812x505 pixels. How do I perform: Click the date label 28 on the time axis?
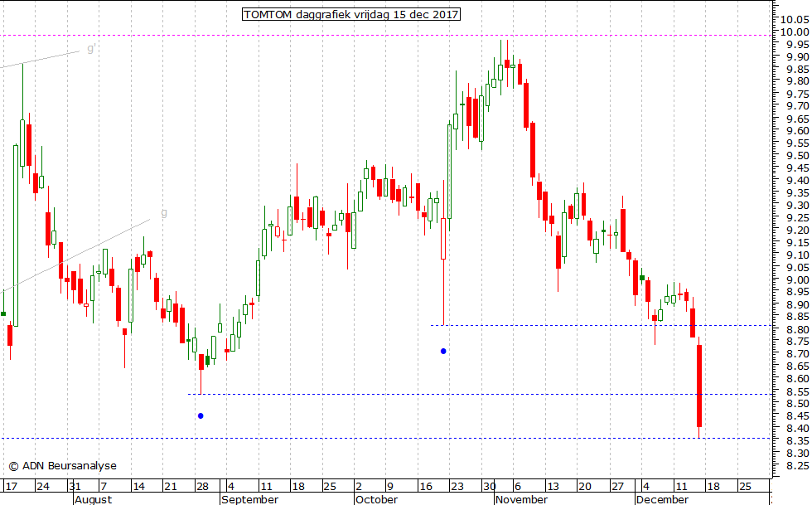point(202,486)
